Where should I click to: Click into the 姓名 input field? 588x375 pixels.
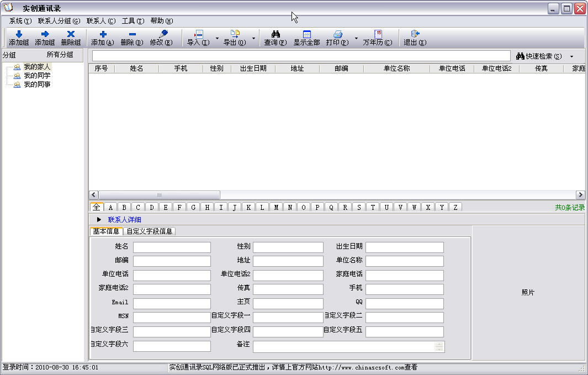tap(172, 247)
